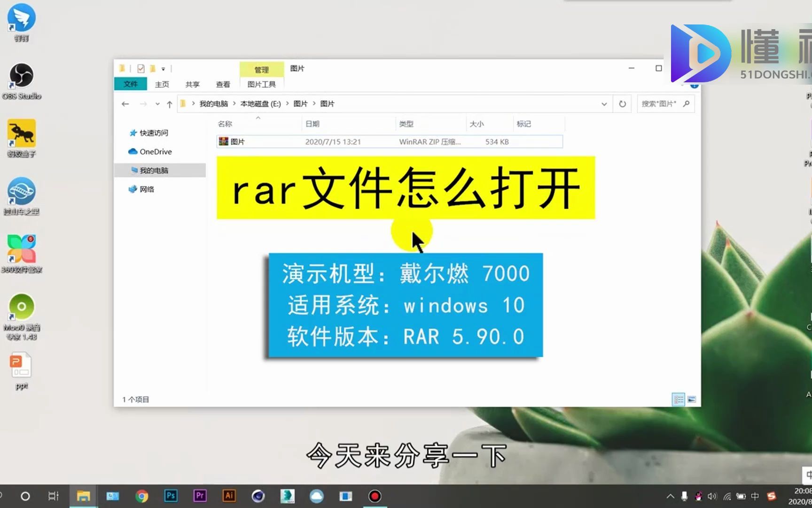Switch to large icons view in status bar

point(692,399)
